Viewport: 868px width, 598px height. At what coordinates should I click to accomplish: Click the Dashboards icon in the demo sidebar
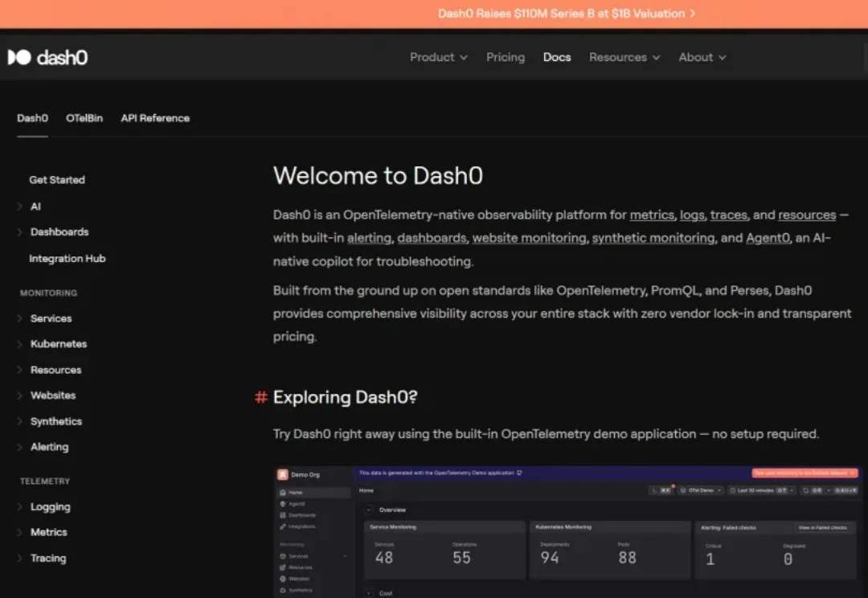point(282,515)
